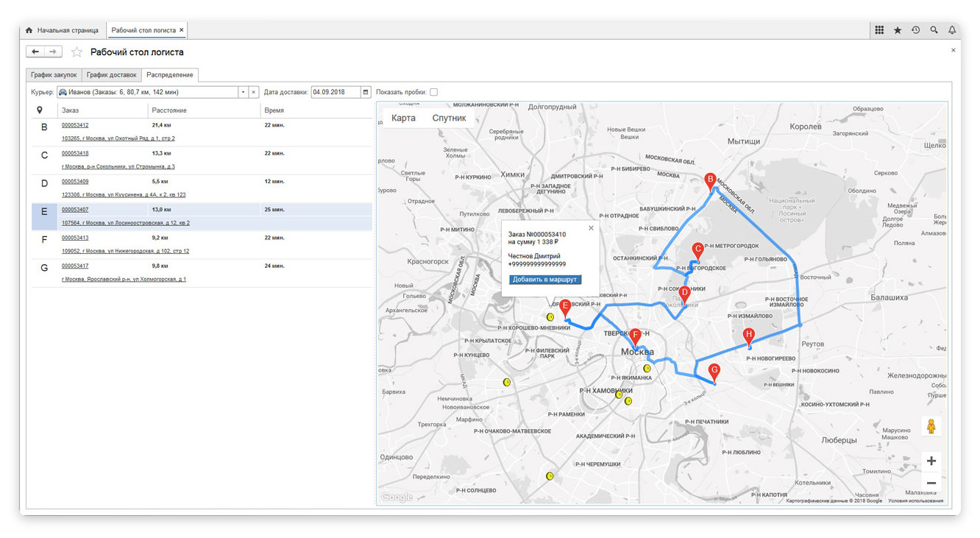Screen dimensions: 980x538
Task: Switch to 'График доставок' tab
Action: click(111, 75)
